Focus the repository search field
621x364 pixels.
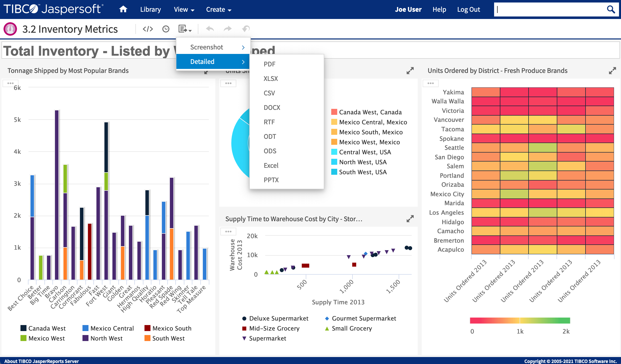pyautogui.click(x=550, y=9)
